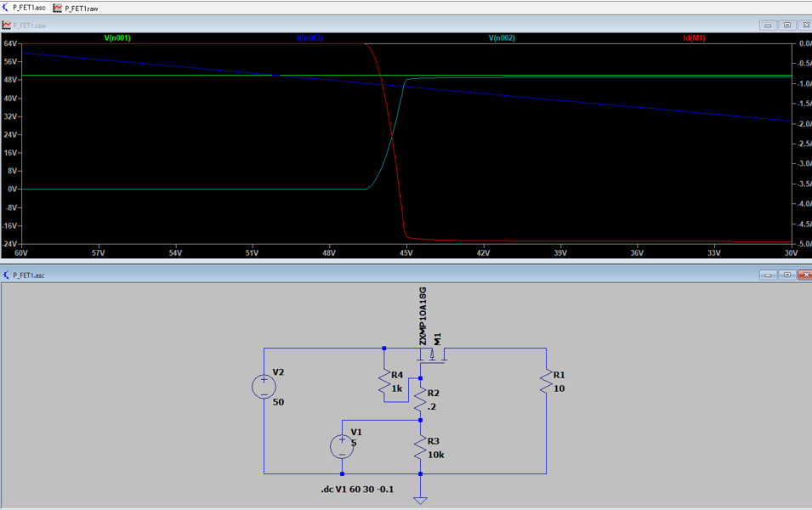Click the V1 voltage source symbol
Viewport: 812px width, 510px height.
tap(342, 446)
